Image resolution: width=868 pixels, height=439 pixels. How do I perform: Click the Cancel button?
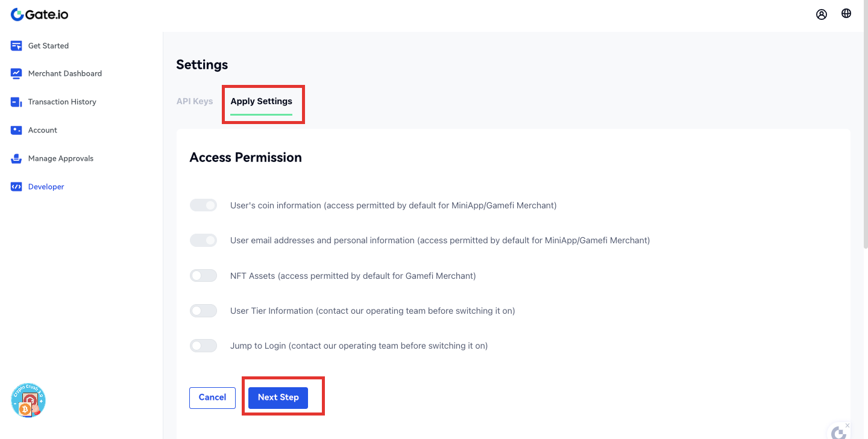212,397
